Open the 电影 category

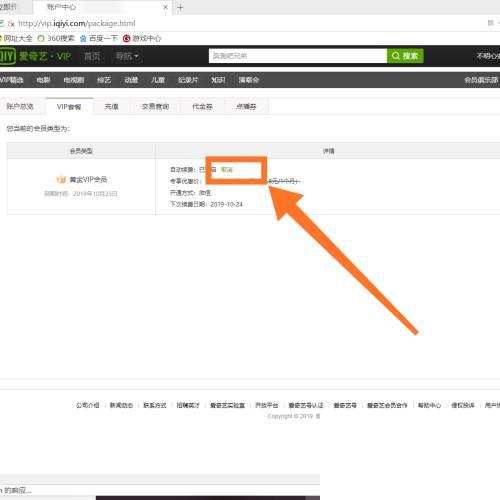(43, 80)
